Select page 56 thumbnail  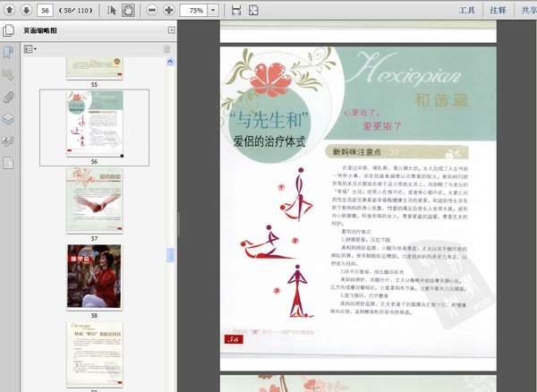(x=95, y=124)
